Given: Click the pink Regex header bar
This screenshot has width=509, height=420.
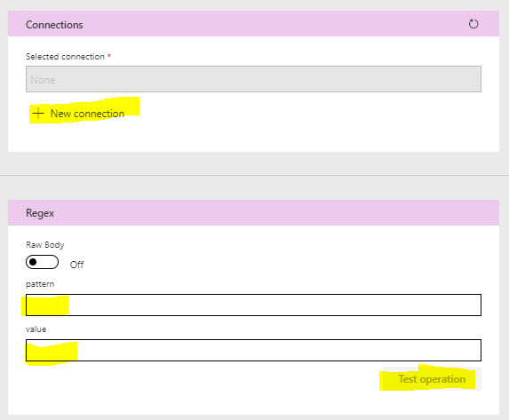Looking at the screenshot, I should (253, 212).
